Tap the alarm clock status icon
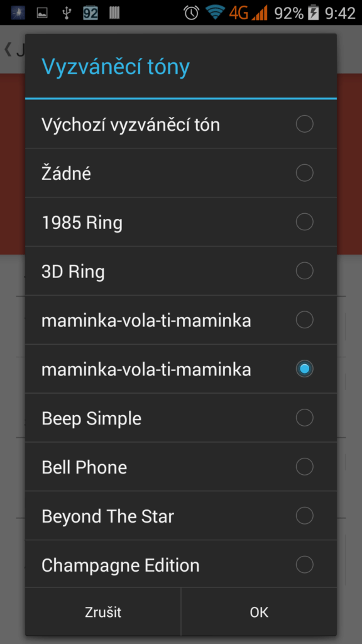 tap(191, 13)
